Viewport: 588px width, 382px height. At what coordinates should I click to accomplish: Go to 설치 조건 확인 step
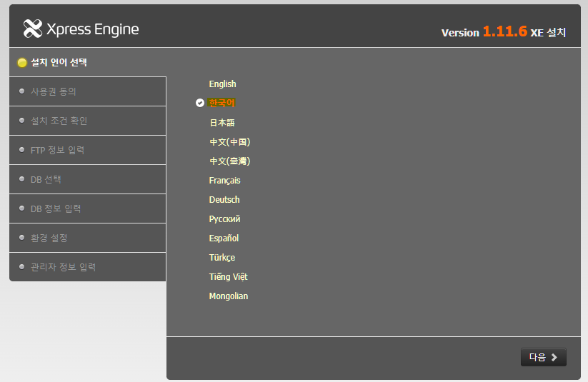87,121
